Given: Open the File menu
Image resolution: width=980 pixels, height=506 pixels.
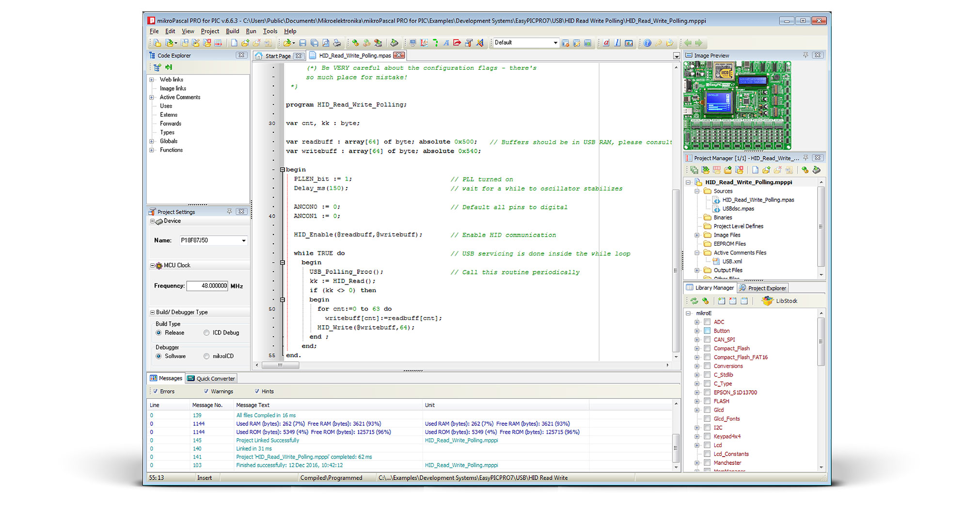Looking at the screenshot, I should [154, 31].
